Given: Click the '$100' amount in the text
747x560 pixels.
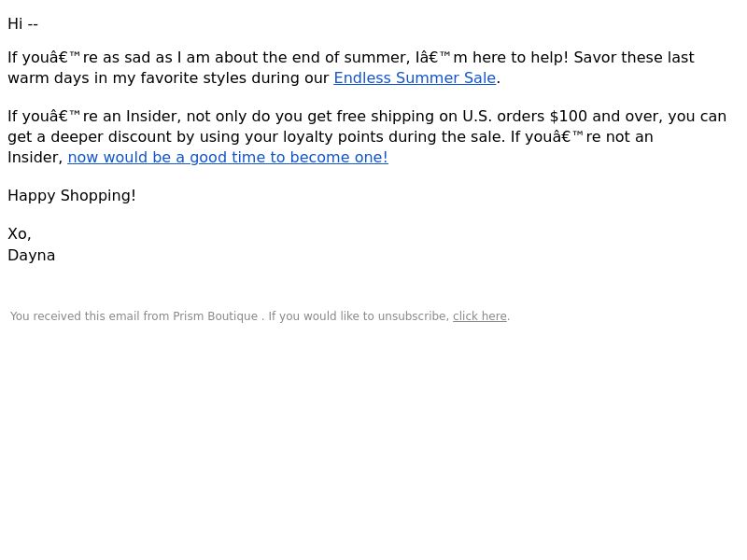Looking at the screenshot, I should 569,116.
